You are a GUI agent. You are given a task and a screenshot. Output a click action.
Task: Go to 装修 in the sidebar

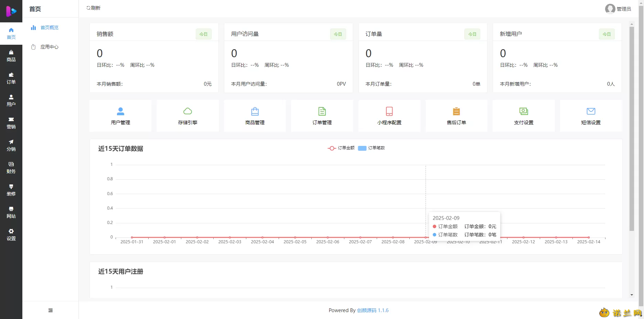[11, 190]
